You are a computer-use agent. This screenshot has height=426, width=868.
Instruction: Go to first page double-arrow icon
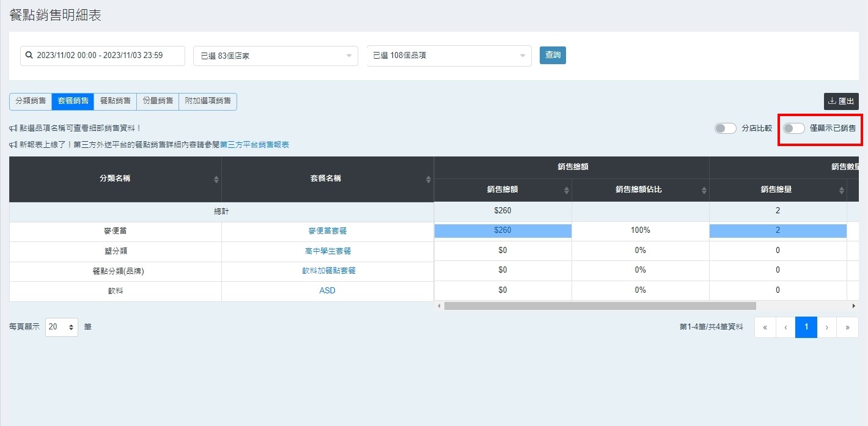[765, 327]
